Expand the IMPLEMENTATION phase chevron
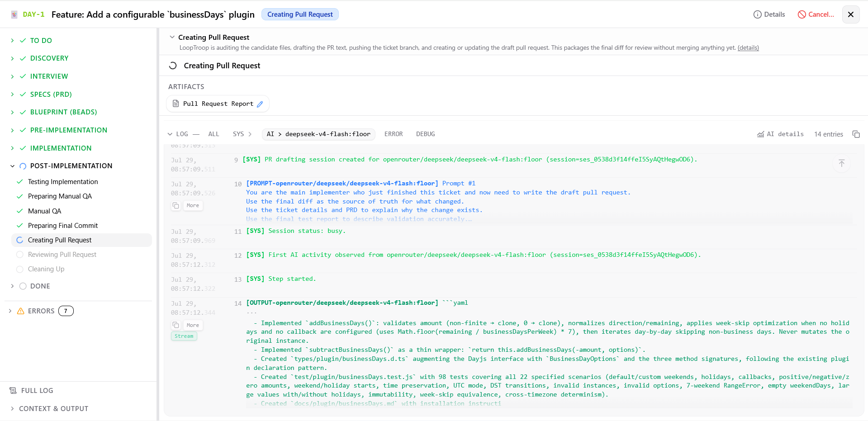This screenshot has width=868, height=421. 12,148
